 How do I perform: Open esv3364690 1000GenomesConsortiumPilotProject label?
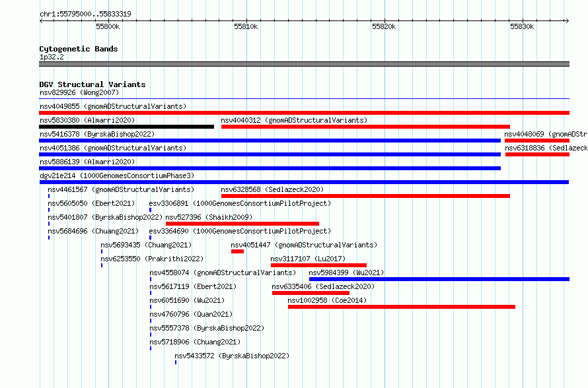click(x=240, y=231)
